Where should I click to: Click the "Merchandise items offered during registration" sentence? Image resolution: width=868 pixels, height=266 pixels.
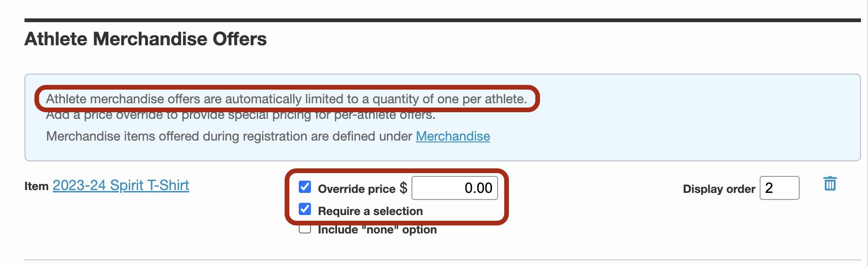(x=229, y=136)
